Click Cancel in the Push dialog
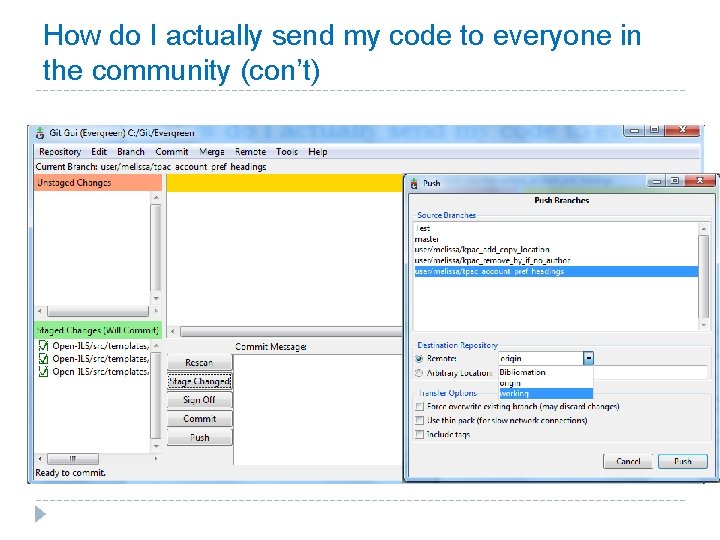Screen dimensions: 720x540 (x=628, y=461)
